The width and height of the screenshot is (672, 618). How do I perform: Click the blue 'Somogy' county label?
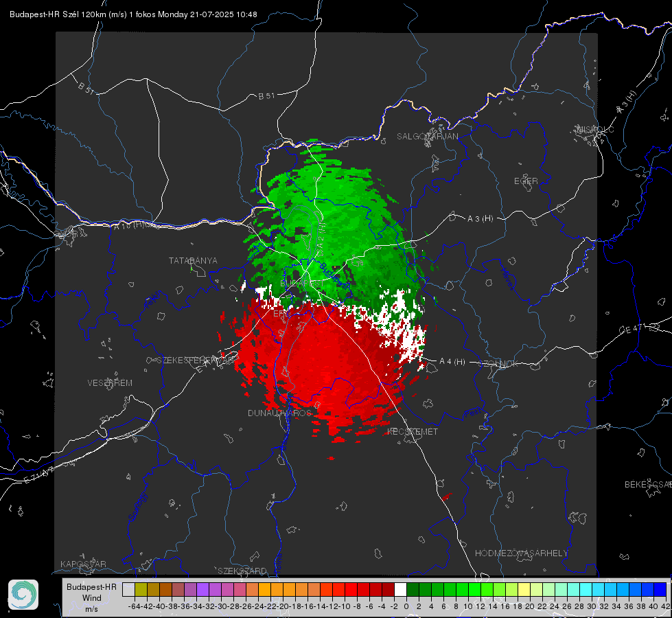coord(138,507)
